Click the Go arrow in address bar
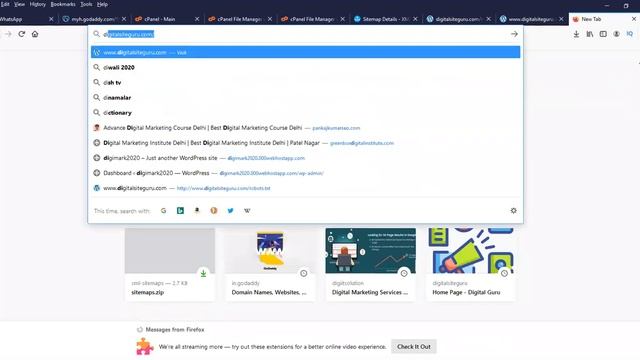Image resolution: width=640 pixels, height=360 pixels. (514, 34)
